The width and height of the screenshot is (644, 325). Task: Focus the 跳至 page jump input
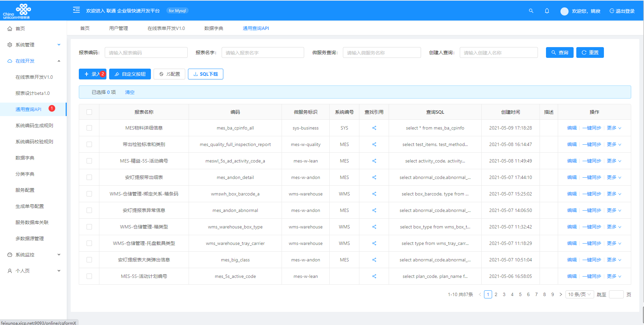(616, 294)
